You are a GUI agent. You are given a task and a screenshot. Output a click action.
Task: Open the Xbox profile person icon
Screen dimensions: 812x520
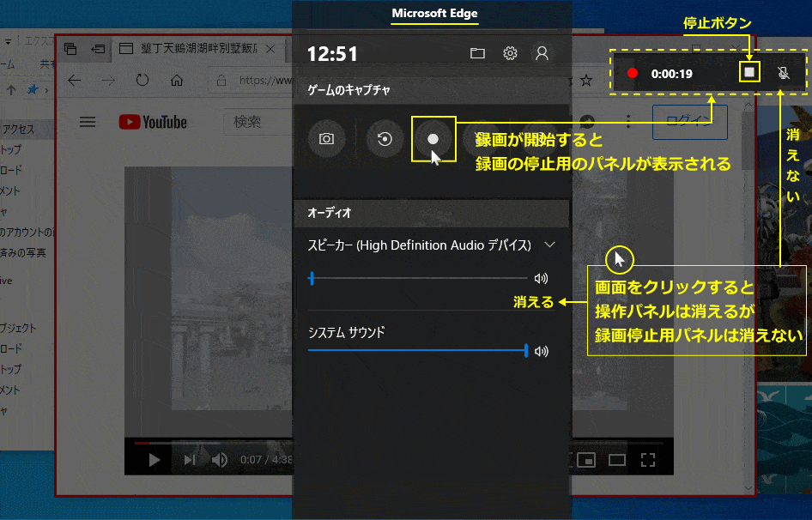[x=542, y=53]
